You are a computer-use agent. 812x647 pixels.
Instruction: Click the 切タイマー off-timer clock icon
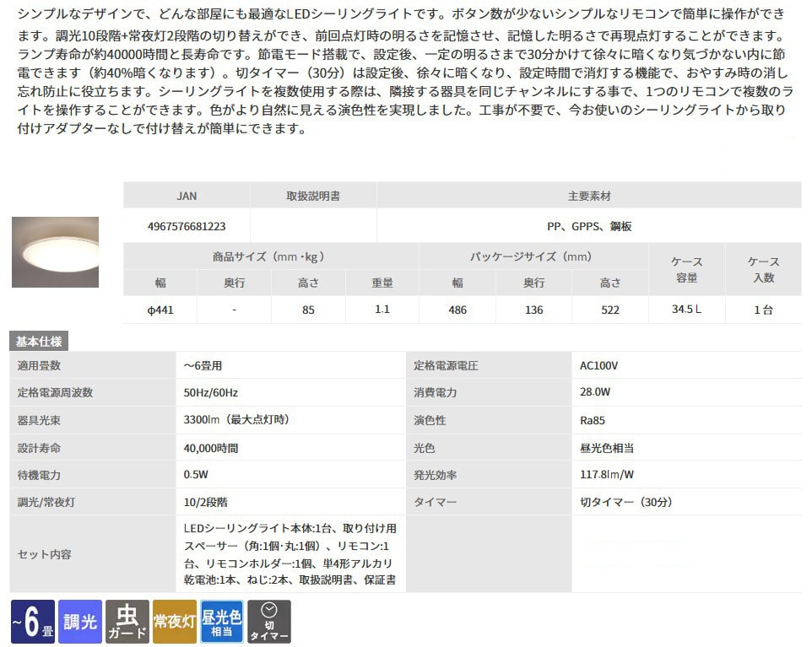click(268, 622)
